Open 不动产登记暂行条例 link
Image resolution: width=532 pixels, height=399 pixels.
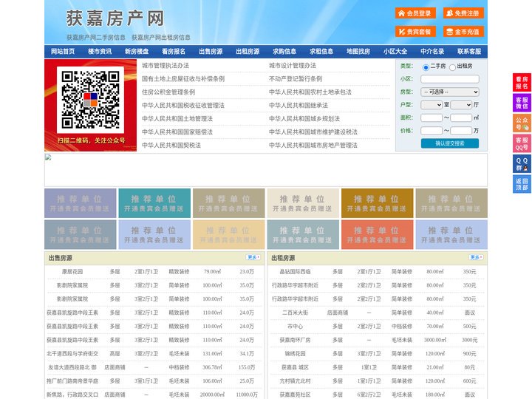click(x=296, y=79)
